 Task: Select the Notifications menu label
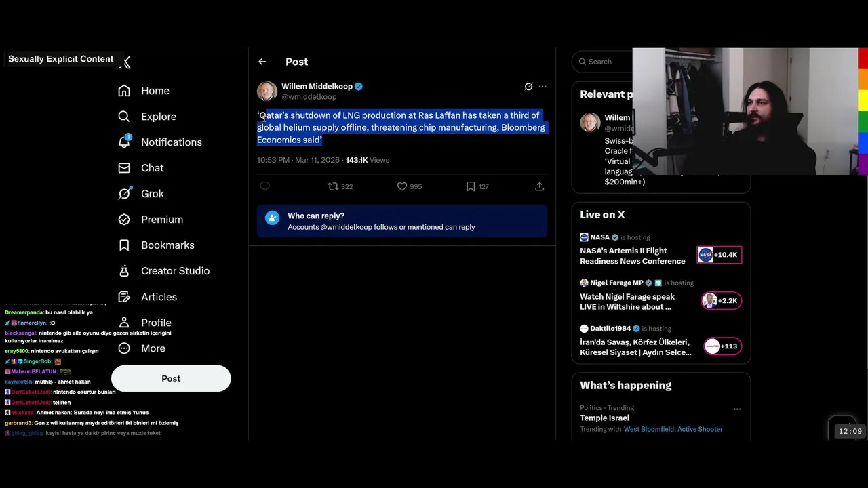click(x=172, y=142)
